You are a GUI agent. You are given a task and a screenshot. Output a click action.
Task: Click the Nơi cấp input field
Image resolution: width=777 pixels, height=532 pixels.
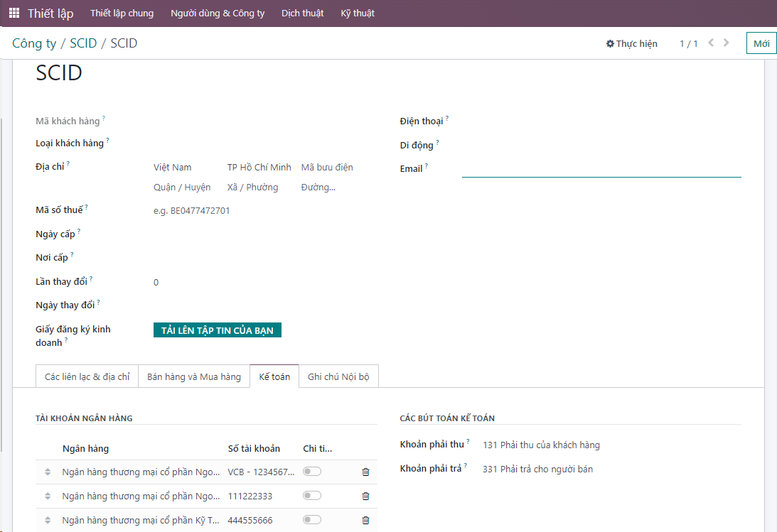coord(264,258)
